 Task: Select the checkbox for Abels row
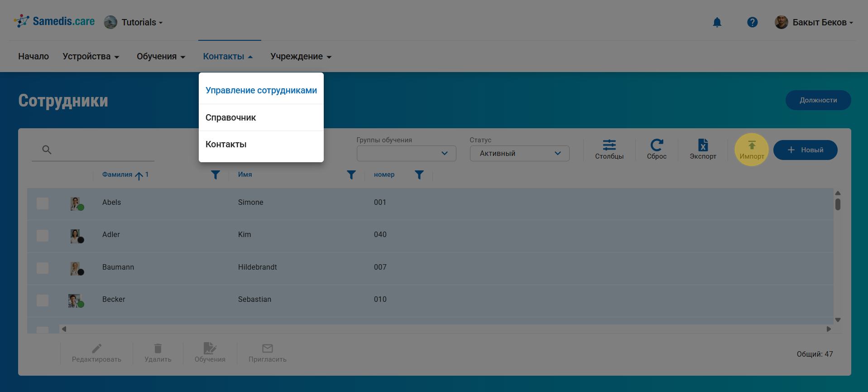coord(43,203)
